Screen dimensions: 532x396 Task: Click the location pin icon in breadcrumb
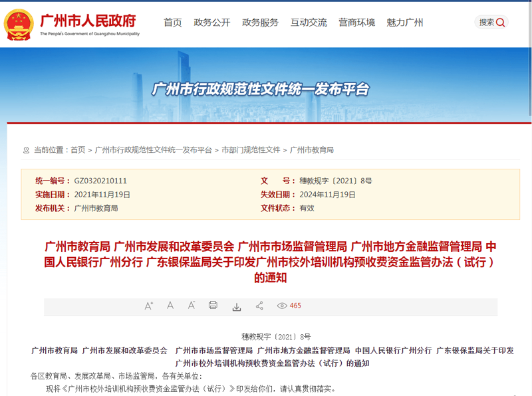pyautogui.click(x=26, y=150)
